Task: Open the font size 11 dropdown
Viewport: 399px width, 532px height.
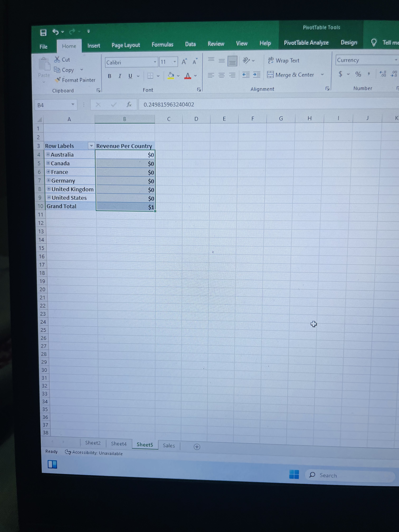Action: pos(175,62)
